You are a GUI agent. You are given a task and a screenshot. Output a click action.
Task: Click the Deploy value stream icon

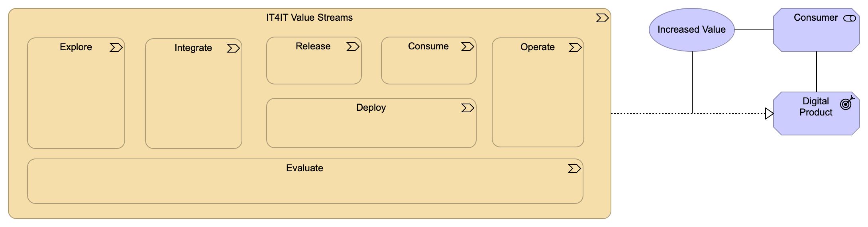click(x=467, y=108)
